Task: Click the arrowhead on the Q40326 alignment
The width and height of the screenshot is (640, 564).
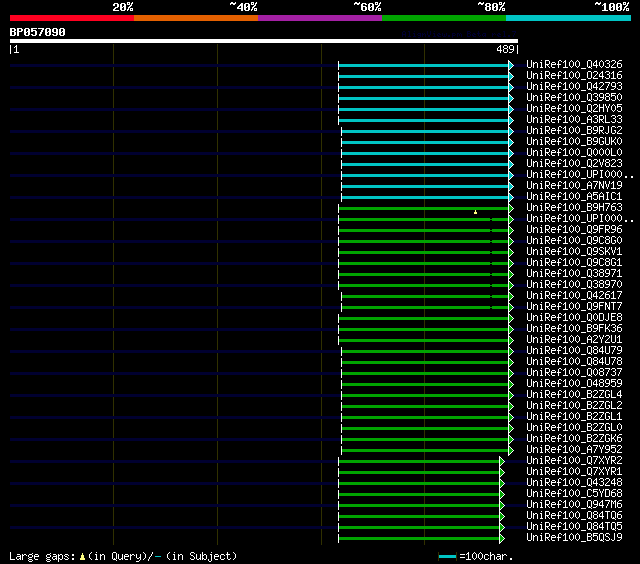Action: click(x=511, y=65)
